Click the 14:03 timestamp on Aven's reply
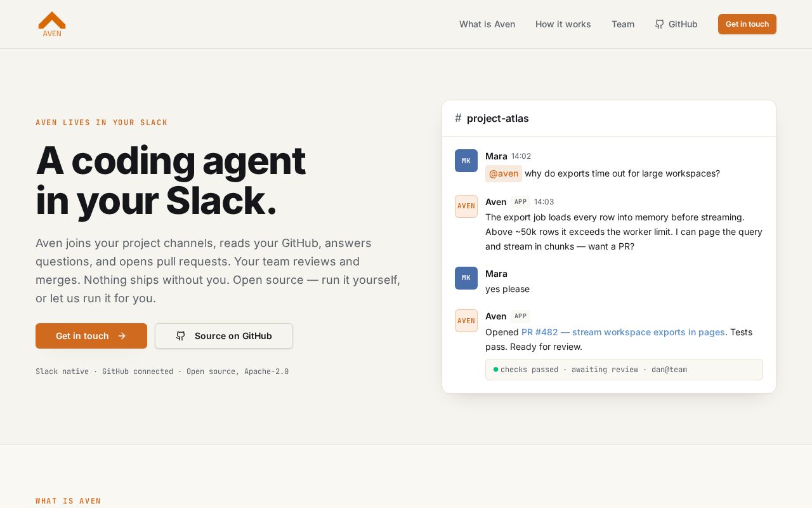This screenshot has height=508, width=812. tap(544, 202)
